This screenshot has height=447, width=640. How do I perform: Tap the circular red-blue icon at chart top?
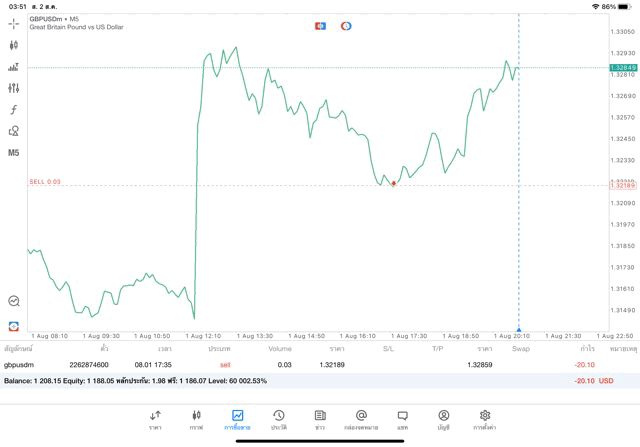[x=346, y=25]
